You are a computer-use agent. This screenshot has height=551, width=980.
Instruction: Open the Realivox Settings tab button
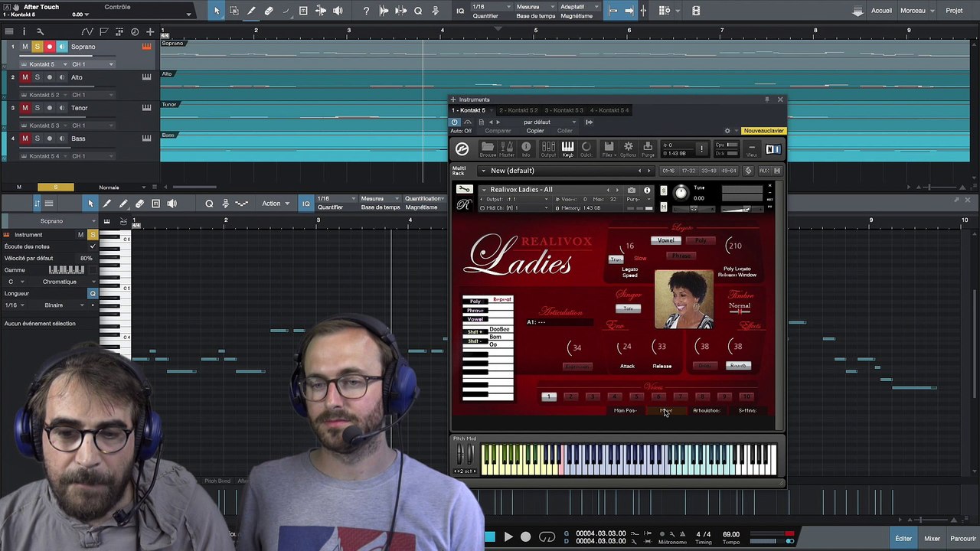point(747,411)
